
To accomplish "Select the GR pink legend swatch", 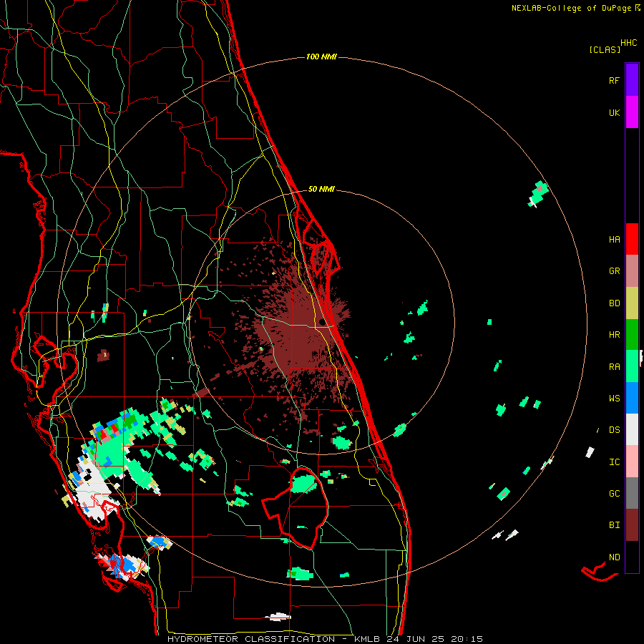I will (x=632, y=271).
